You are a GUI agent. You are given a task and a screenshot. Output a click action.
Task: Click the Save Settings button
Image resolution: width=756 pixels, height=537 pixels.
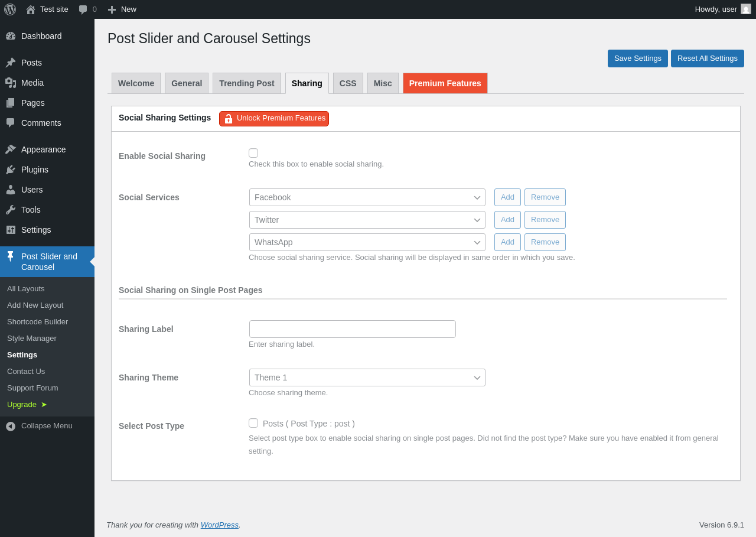click(637, 58)
